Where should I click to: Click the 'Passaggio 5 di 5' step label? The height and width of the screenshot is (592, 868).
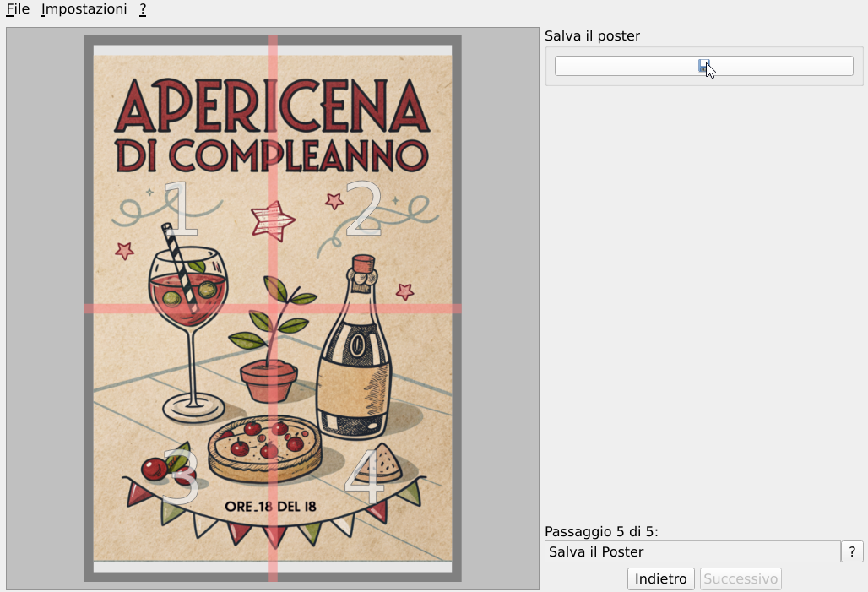(x=600, y=531)
